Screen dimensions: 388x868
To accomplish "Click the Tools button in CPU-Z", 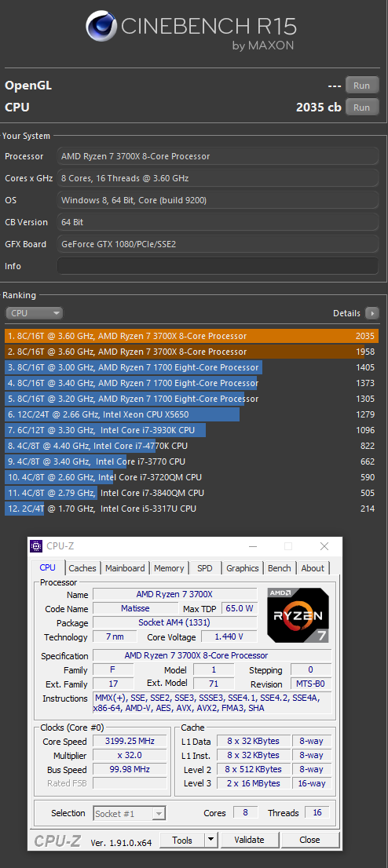I will coord(182,840).
